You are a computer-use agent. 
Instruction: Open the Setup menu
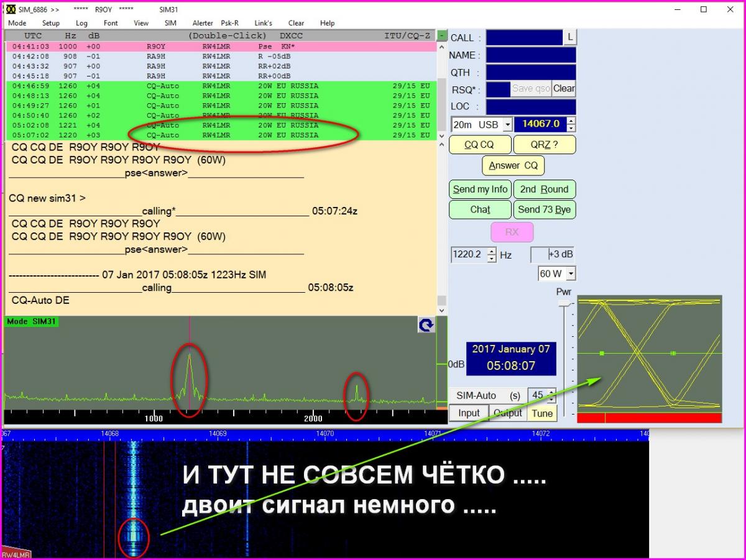pos(51,23)
